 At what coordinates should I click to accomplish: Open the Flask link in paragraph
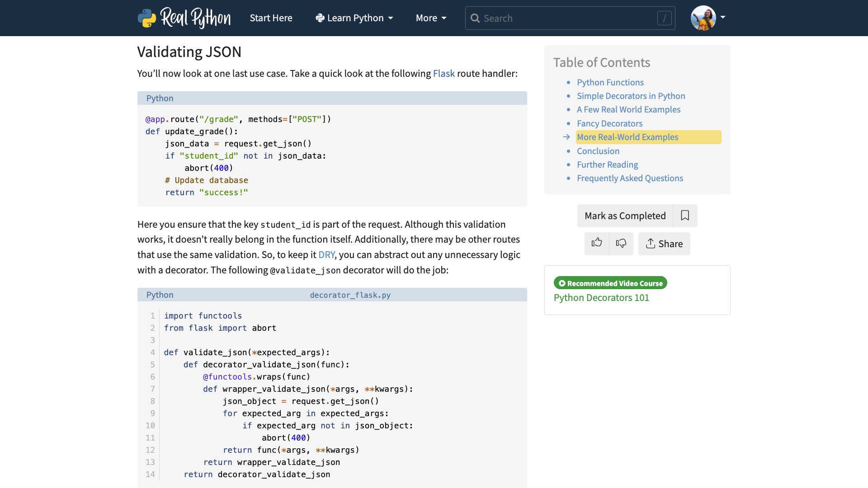[x=443, y=74]
